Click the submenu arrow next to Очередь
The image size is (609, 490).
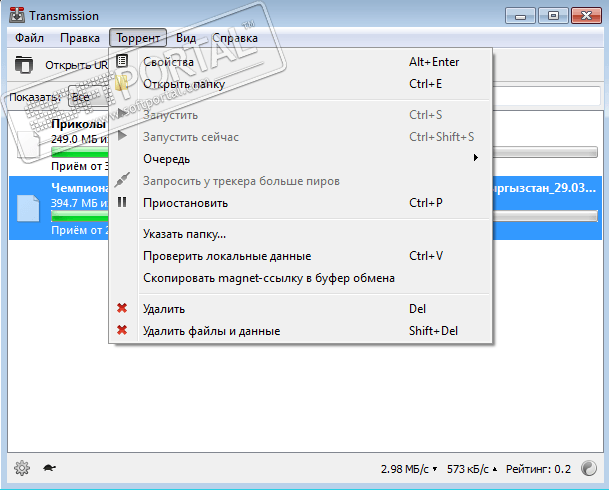point(475,158)
